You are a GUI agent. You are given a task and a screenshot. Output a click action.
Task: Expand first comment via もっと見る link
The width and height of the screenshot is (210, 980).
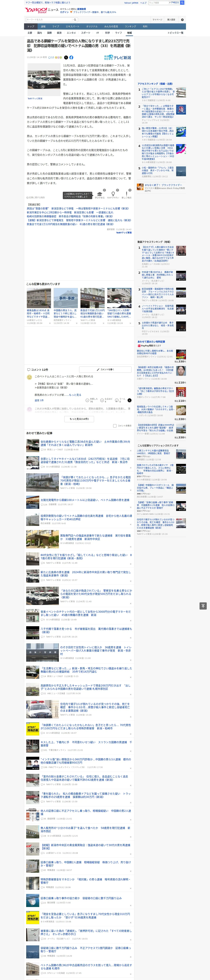tap(75, 395)
